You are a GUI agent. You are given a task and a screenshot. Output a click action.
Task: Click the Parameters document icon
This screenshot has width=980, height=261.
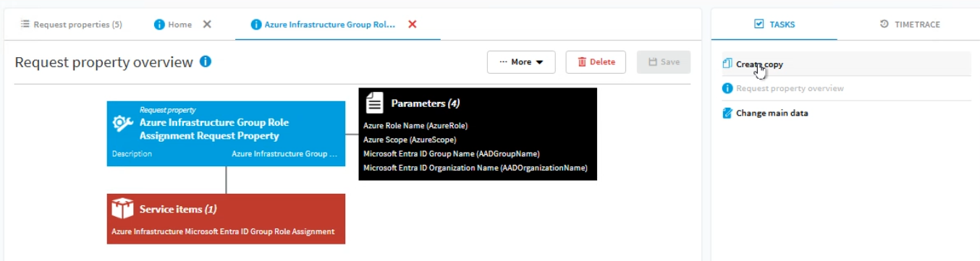click(374, 103)
